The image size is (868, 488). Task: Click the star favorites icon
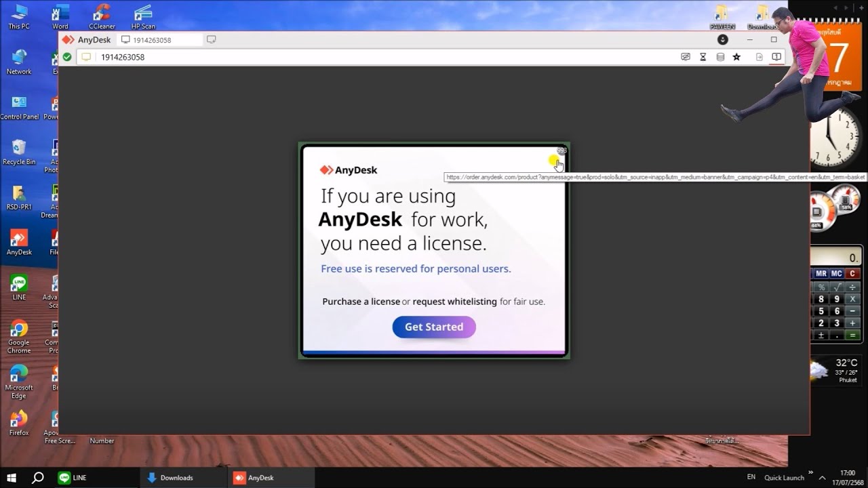tap(737, 57)
